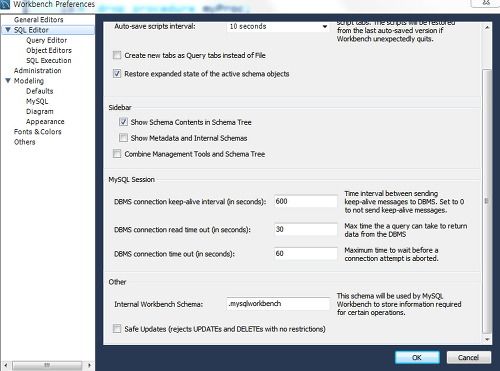
Task: Enable Safe Updates checkbox
Action: (117, 329)
